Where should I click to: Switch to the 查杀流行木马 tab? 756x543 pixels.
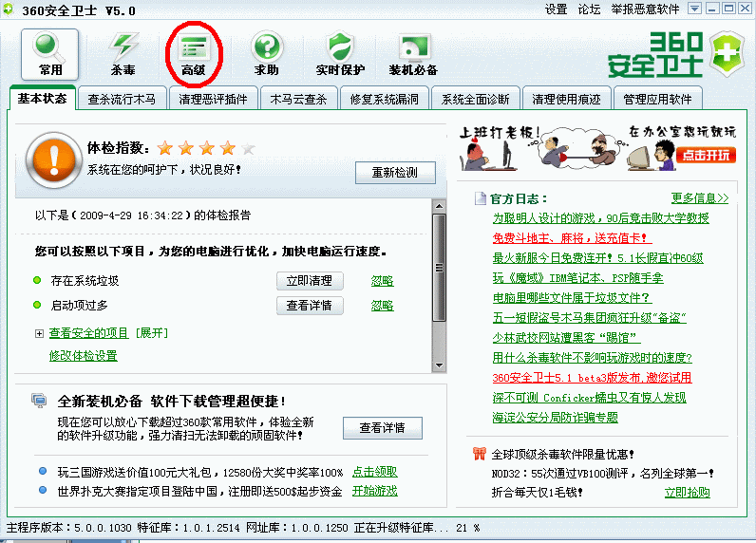122,99
